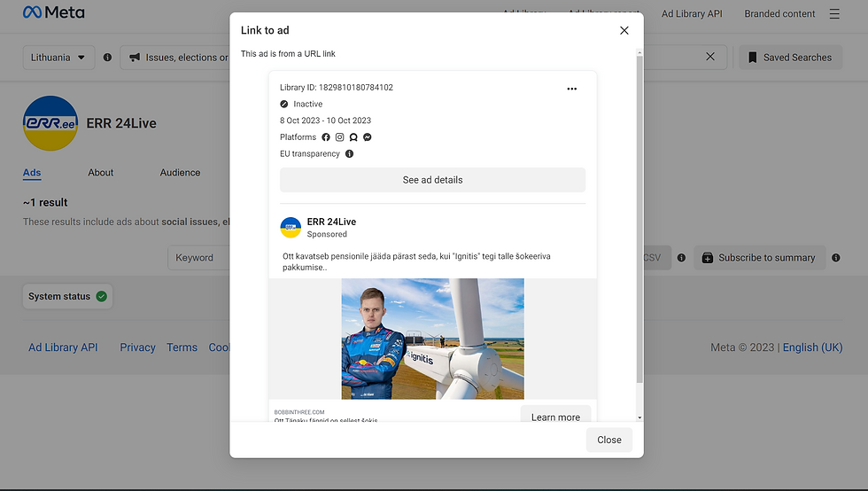Click the date range 8 Oct 2023 - 10 Oct 2023

[325, 121]
